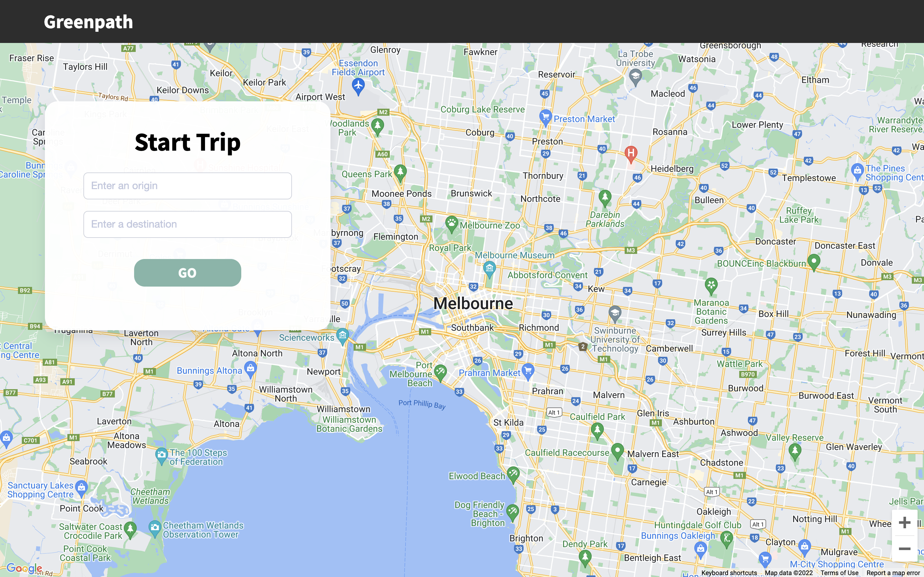Screen dimensions: 924x577
Task: Click the Melbourne Zoo paw marker
Action: coord(451,223)
